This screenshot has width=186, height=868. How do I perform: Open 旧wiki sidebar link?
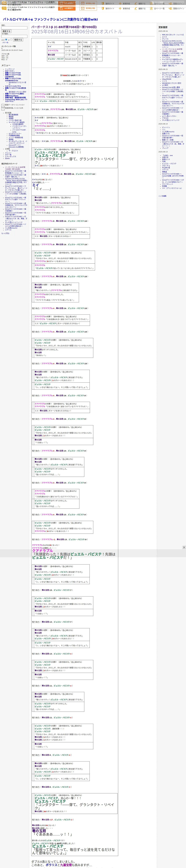pyautogui.click(x=7, y=158)
